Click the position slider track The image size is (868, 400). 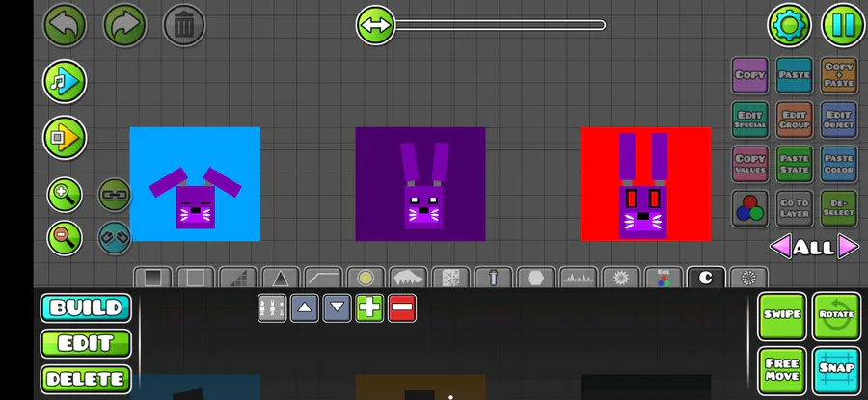click(500, 25)
